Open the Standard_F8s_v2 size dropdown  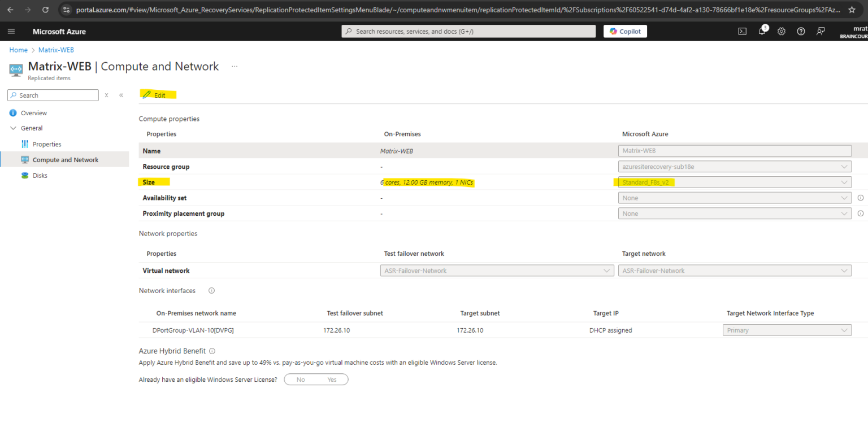point(735,182)
